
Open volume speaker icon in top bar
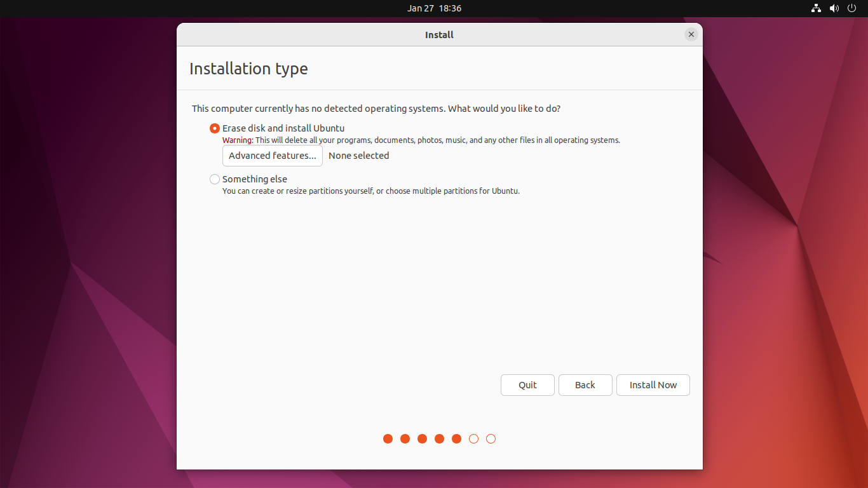pos(834,8)
